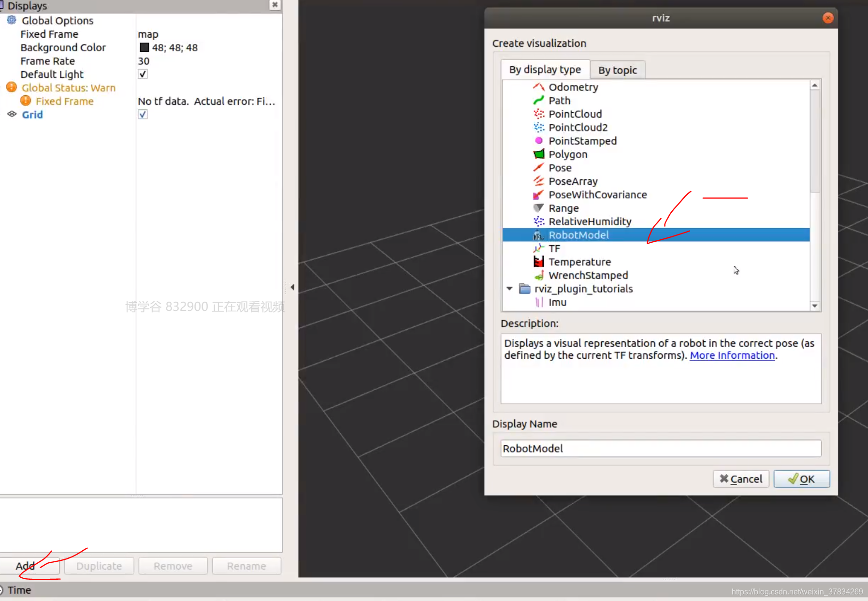Click the Background Color property label
This screenshot has height=601, width=868.
63,47
